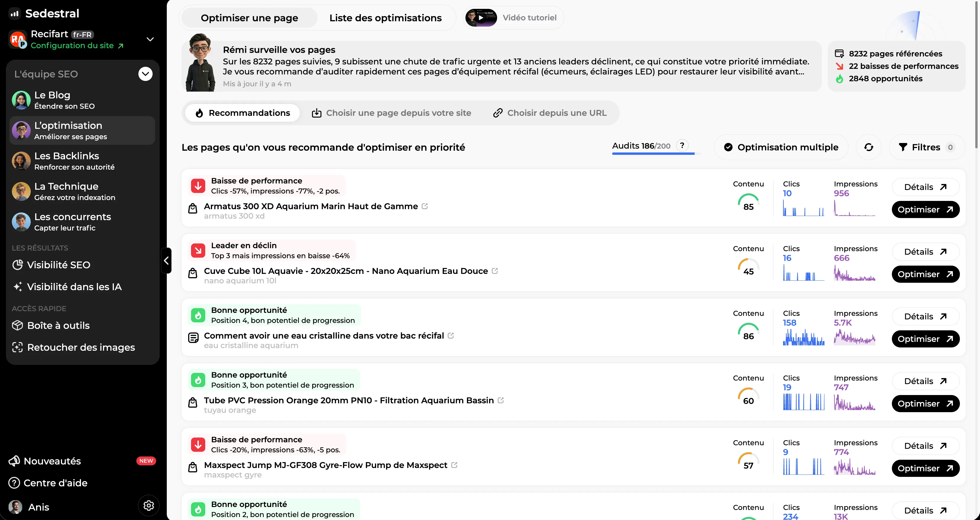Select Choisir depuis une URL tab
Viewport: 980px width, 520px height.
click(550, 113)
